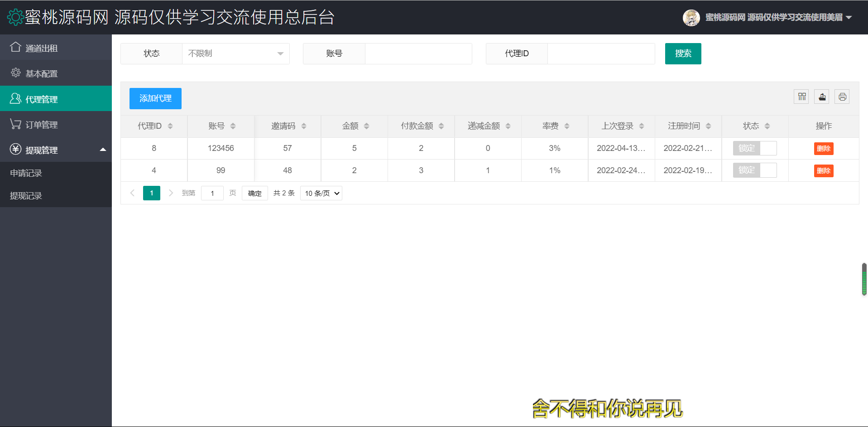Click the column filter grid icon
The height and width of the screenshot is (427, 868).
(x=802, y=97)
